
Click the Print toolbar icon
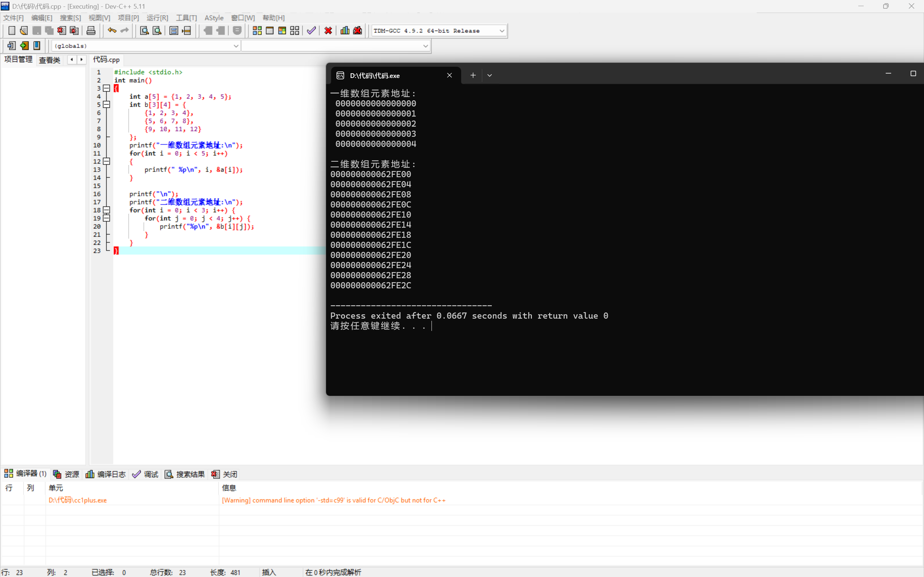coord(91,31)
